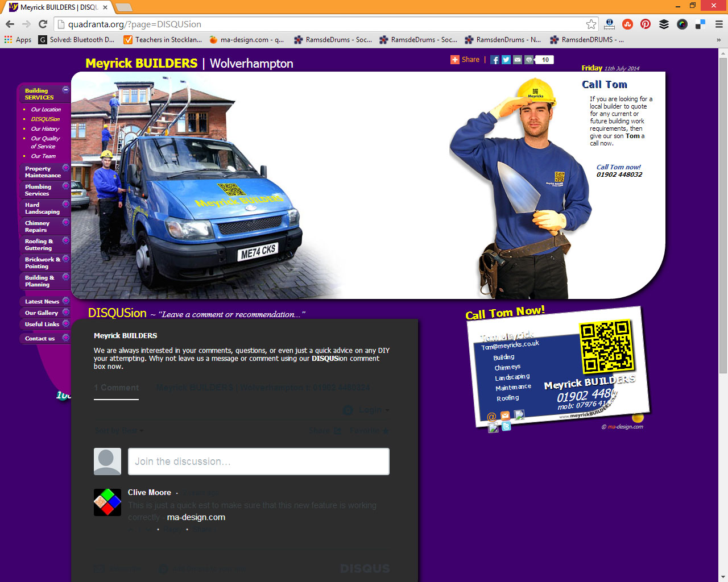Click the DISQUS logo in footer
Screen dimensions: 728x582
[365, 568]
